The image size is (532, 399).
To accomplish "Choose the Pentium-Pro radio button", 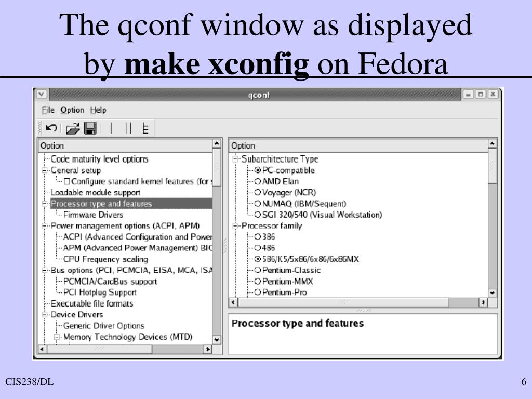I will [258, 292].
